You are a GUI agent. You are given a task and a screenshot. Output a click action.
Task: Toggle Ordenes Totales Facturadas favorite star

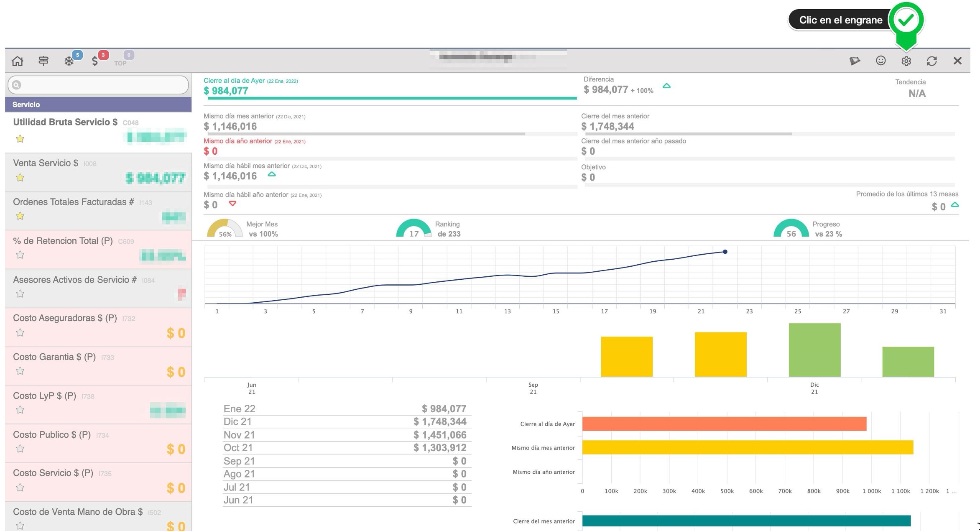tap(20, 216)
